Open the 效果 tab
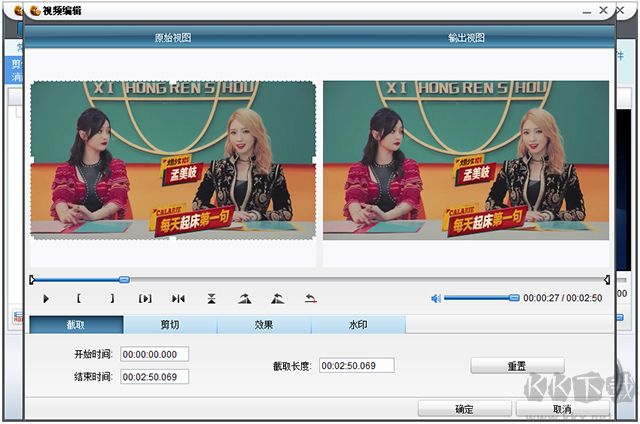This screenshot has height=424, width=640. [264, 325]
